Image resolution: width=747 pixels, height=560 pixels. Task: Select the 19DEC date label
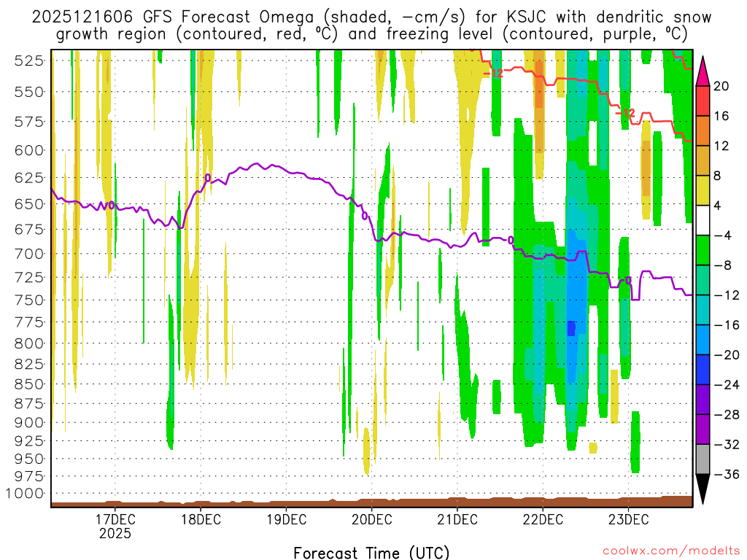pos(286,519)
